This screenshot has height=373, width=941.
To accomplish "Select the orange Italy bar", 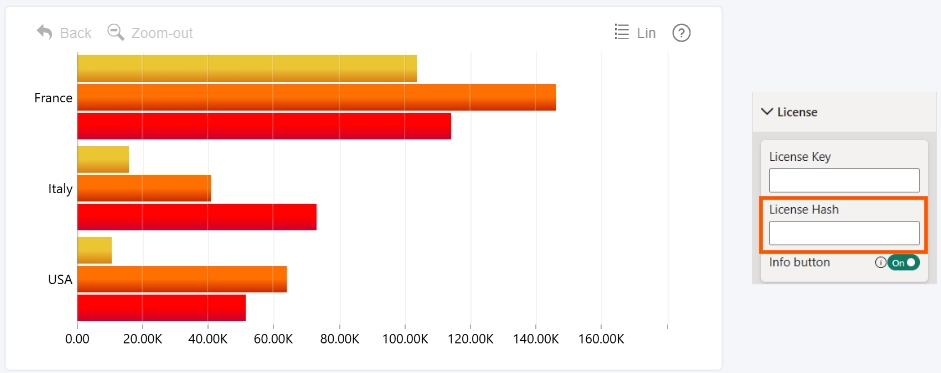I will [144, 188].
